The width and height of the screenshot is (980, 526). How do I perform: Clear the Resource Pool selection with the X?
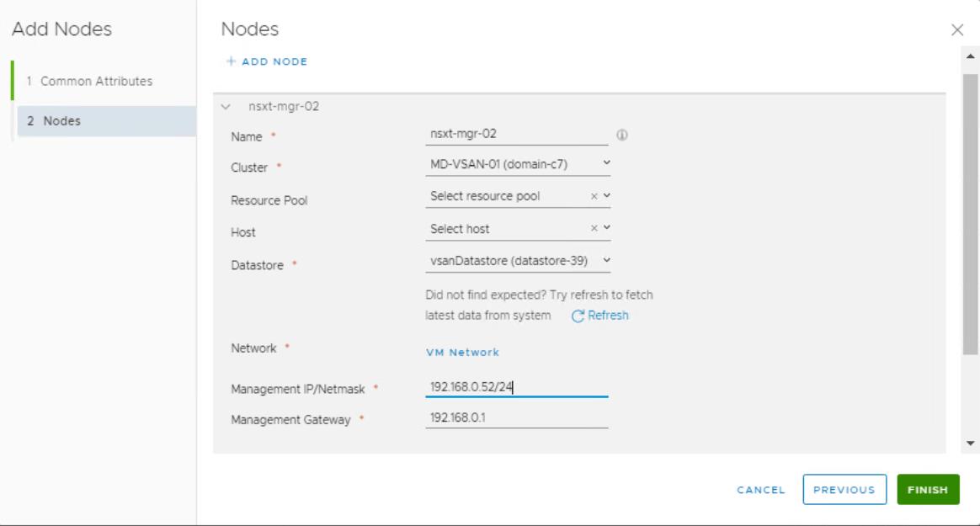(x=594, y=196)
